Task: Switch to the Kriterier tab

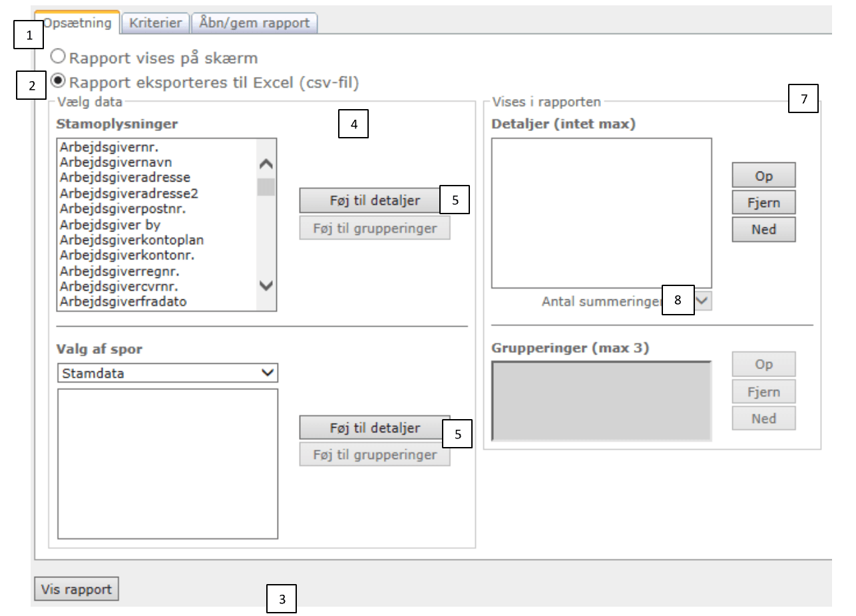Action: (x=156, y=23)
